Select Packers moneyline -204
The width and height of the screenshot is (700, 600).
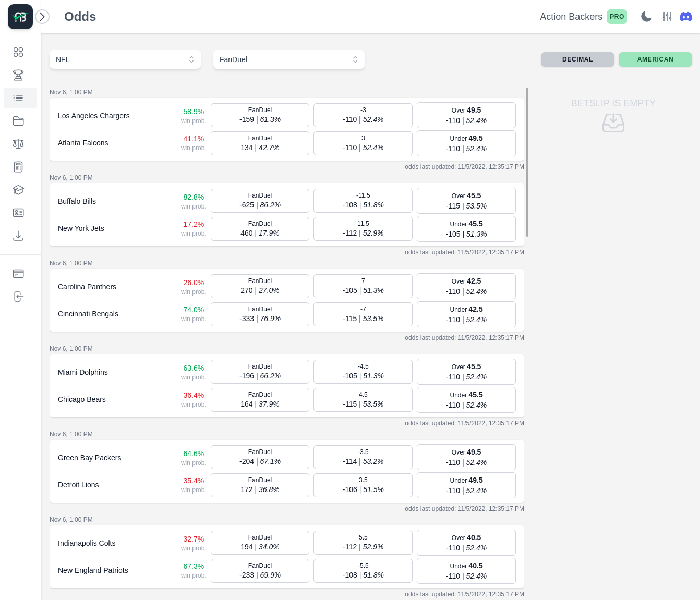click(x=260, y=457)
